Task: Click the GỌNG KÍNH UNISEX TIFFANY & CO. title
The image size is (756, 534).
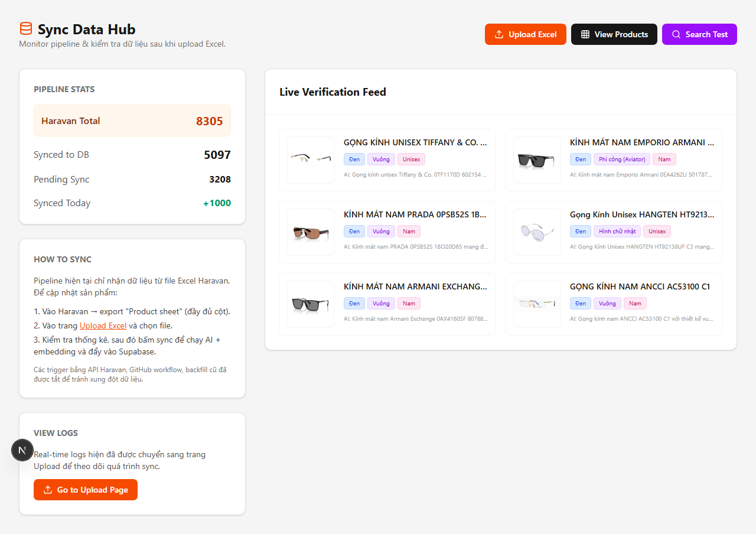Action: pos(416,142)
